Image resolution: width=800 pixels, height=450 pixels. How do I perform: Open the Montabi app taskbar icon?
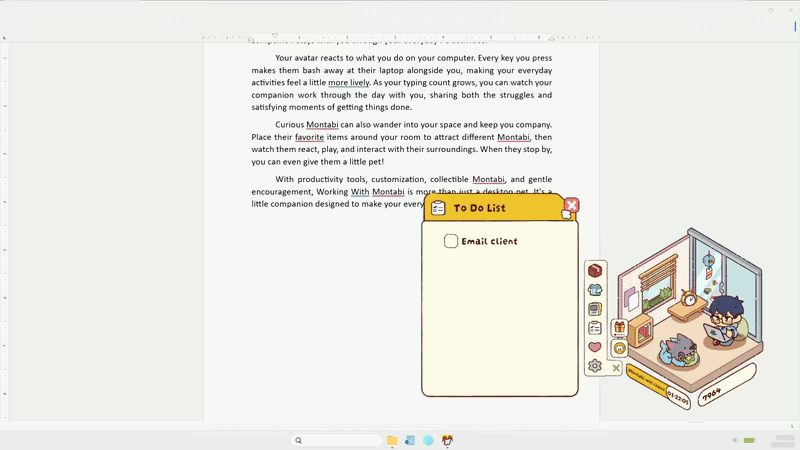pos(447,440)
